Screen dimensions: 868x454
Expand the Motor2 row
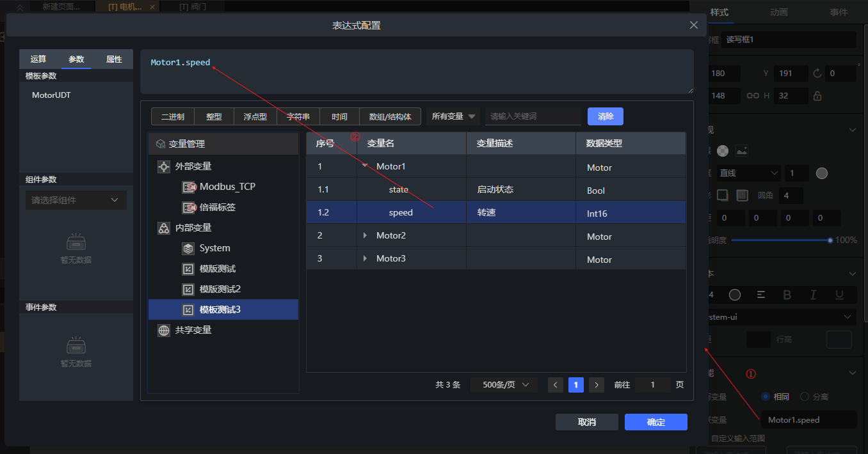coord(365,235)
